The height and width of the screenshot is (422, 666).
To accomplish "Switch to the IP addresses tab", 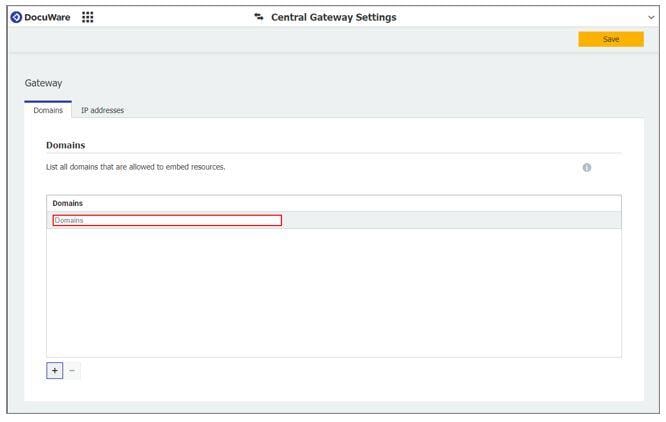I will tap(102, 110).
